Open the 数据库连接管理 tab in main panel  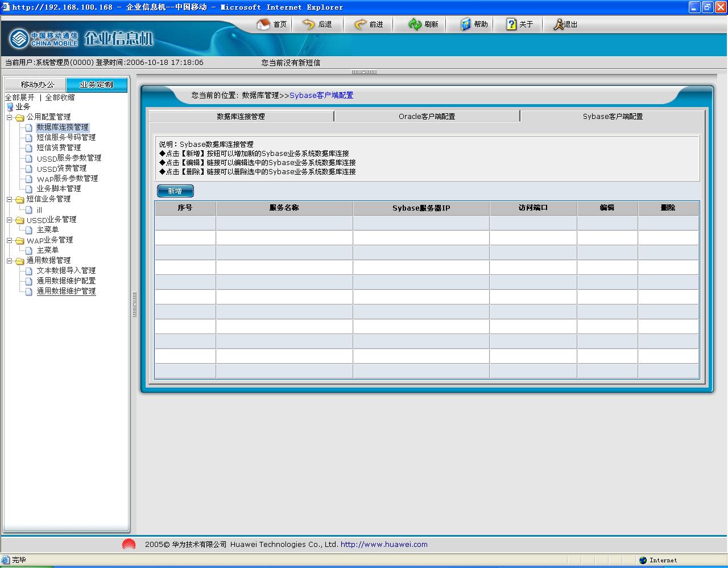[241, 116]
